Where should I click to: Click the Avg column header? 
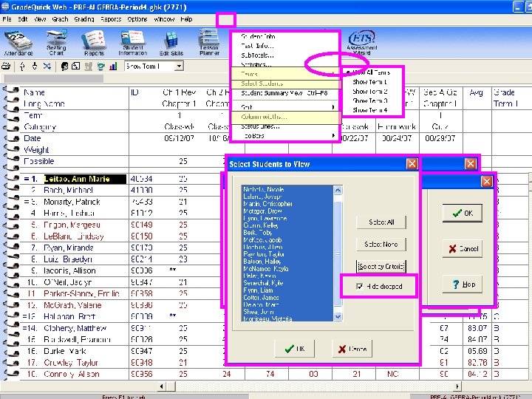[x=477, y=92]
